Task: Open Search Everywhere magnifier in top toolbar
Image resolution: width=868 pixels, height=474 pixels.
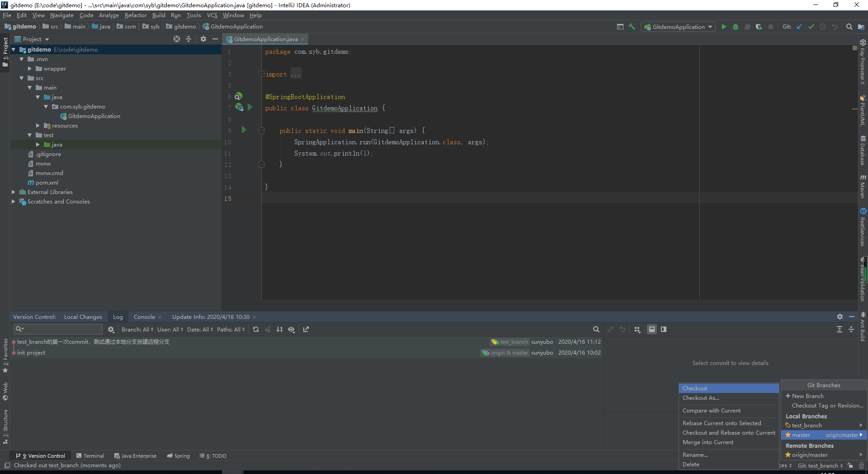Action: click(x=849, y=27)
